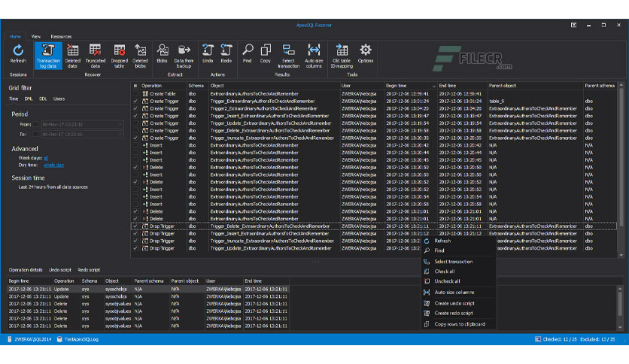Click the Copy results icon
The height and width of the screenshot is (364, 629).
[x=265, y=53]
